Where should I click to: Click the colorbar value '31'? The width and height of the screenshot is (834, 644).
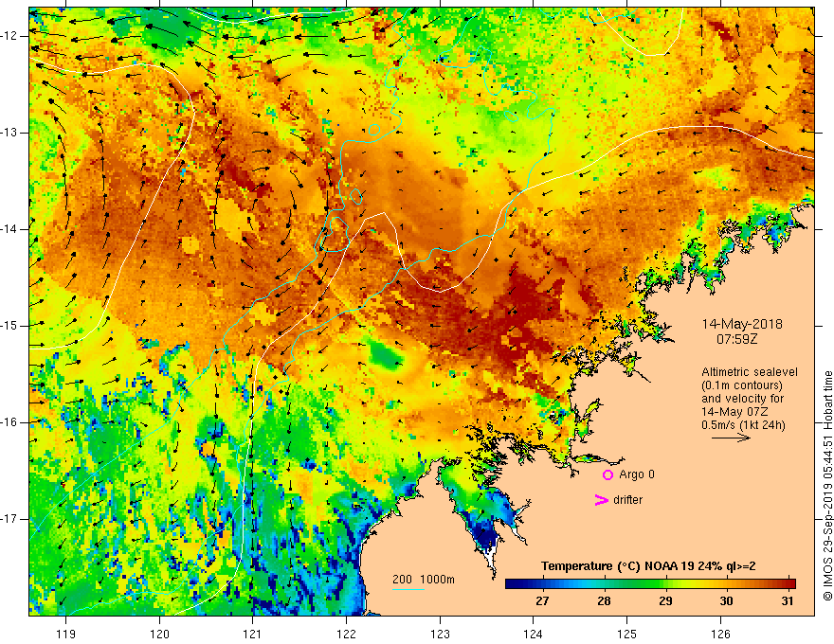point(788,601)
